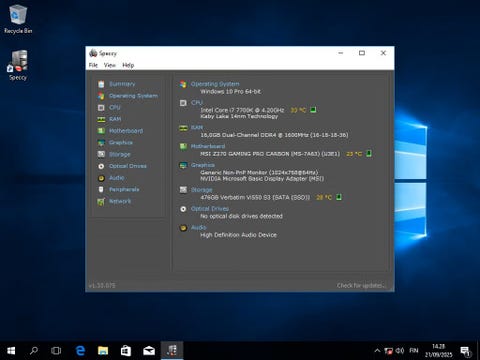The width and height of the screenshot is (480, 360).
Task: Click the MSI Z270 GAMING PRO CARBON text
Action: (270, 154)
